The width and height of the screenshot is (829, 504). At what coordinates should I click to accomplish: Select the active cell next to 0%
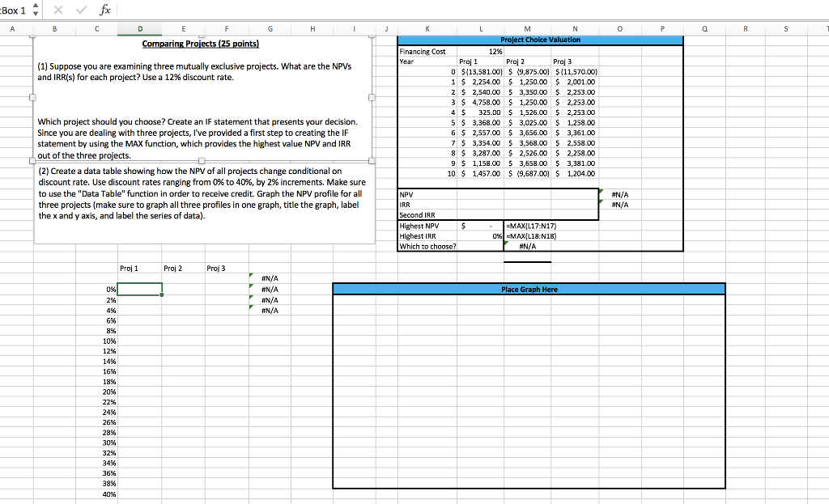pos(139,289)
